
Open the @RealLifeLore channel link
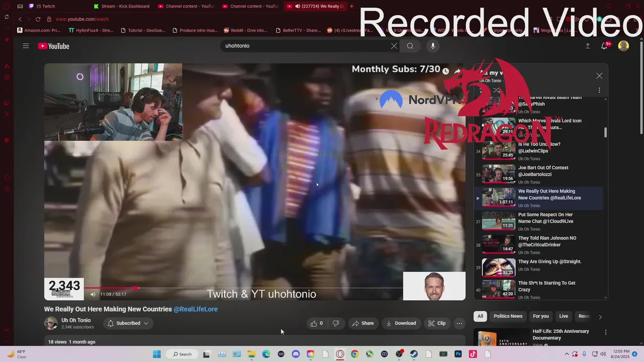(x=196, y=309)
